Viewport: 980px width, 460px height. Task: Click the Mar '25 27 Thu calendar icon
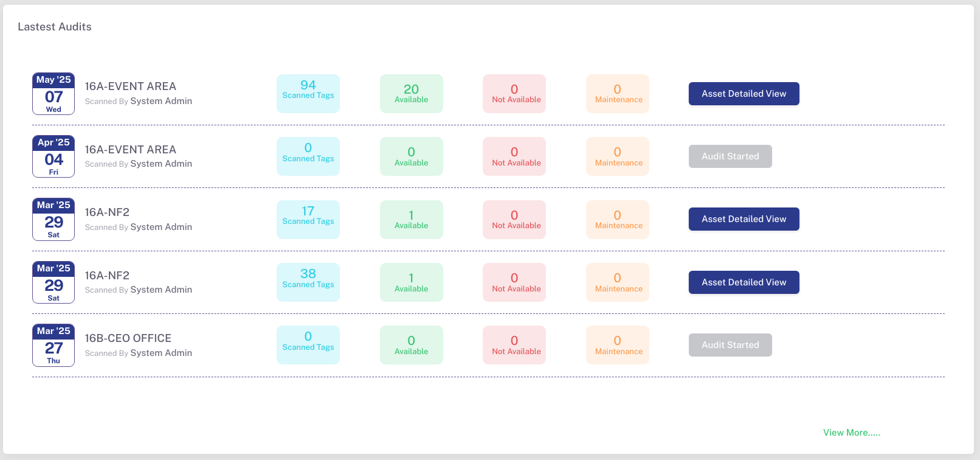click(x=53, y=345)
